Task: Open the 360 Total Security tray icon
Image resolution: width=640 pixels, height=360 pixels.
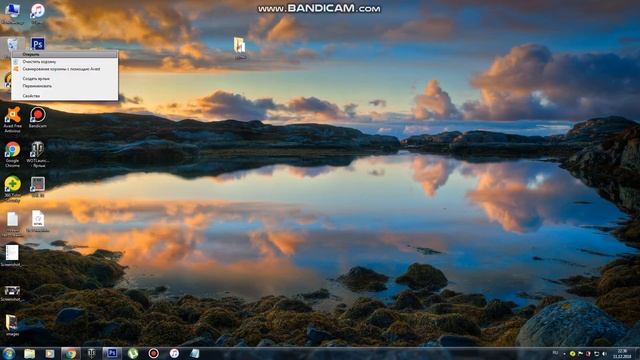Action: point(573,354)
